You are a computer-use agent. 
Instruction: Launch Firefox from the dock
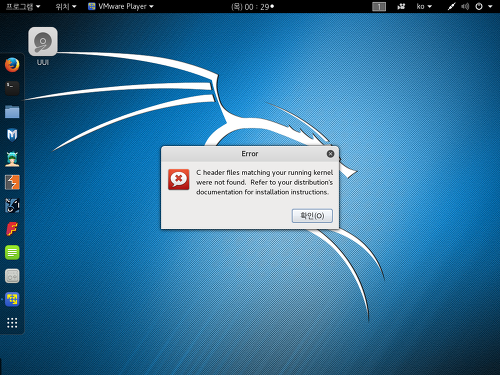(12, 65)
